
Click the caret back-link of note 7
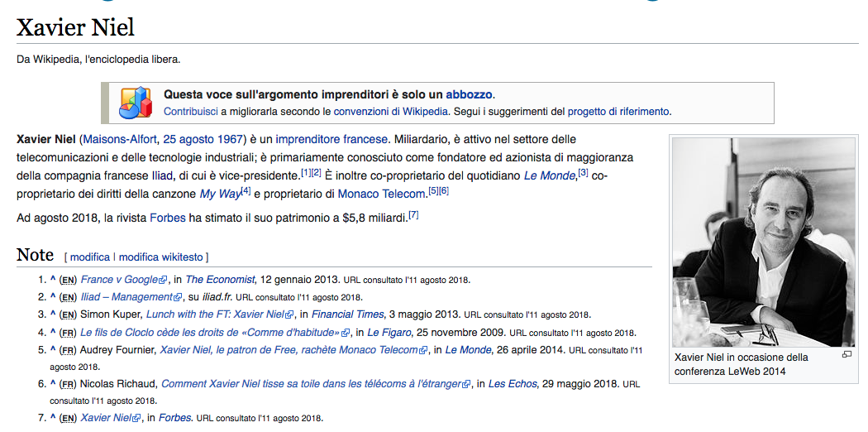click(x=53, y=418)
